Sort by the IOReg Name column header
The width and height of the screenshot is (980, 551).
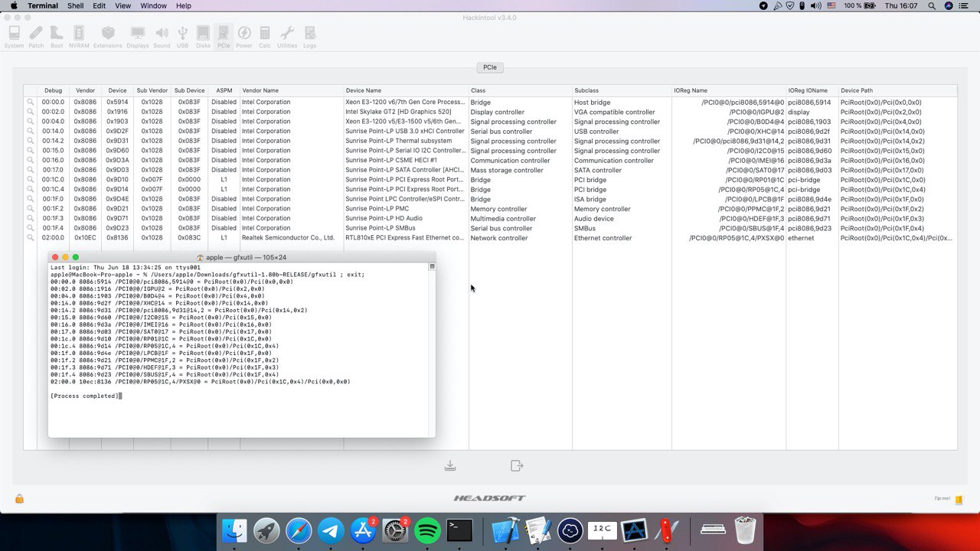[729, 90]
